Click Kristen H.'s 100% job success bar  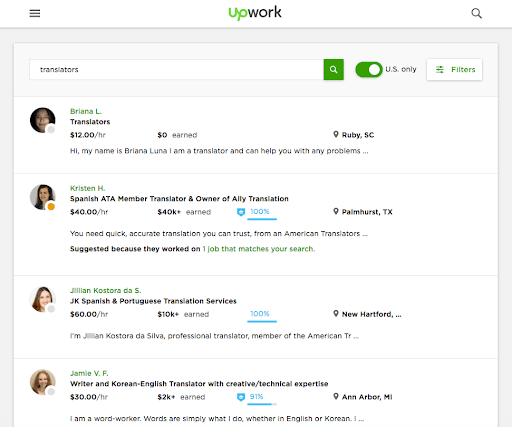[262, 219]
